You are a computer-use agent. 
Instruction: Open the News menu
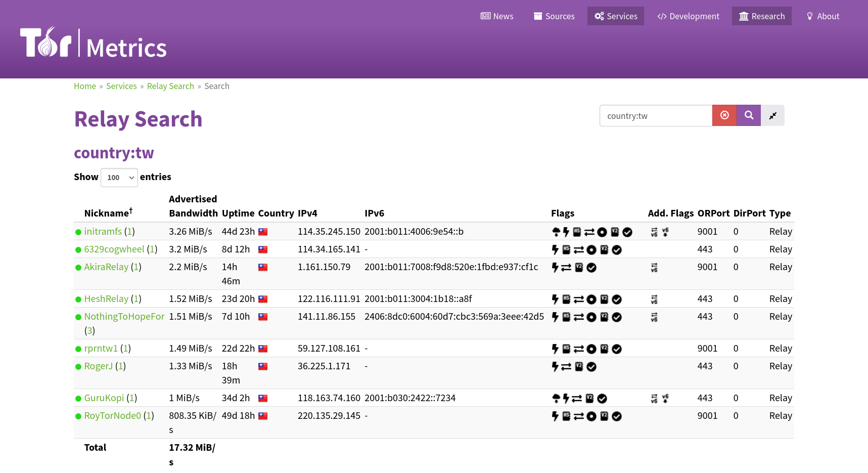(x=497, y=16)
